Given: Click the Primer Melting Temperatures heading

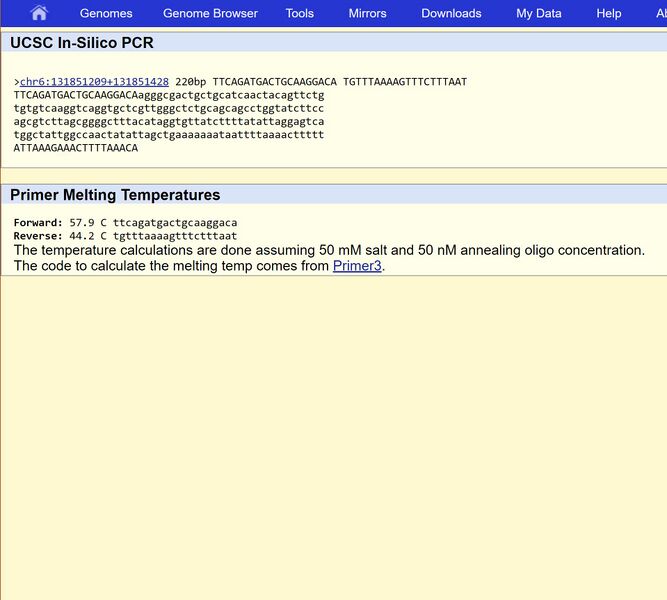Looking at the screenshot, I should [x=115, y=195].
